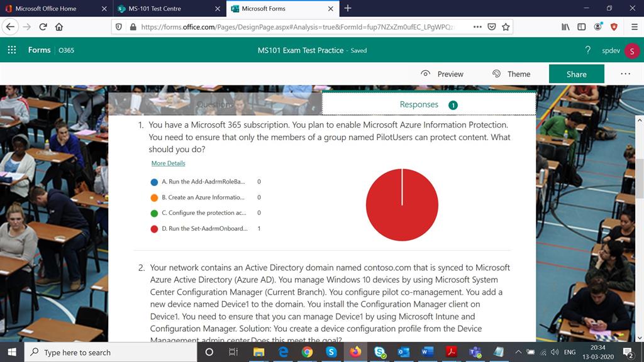
Task: Open spdev account avatar
Action: point(631,51)
